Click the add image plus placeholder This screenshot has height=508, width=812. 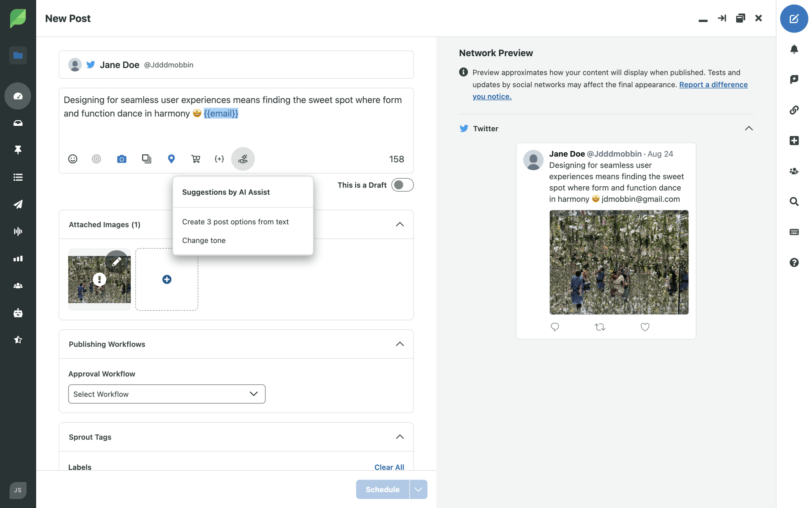[167, 279]
